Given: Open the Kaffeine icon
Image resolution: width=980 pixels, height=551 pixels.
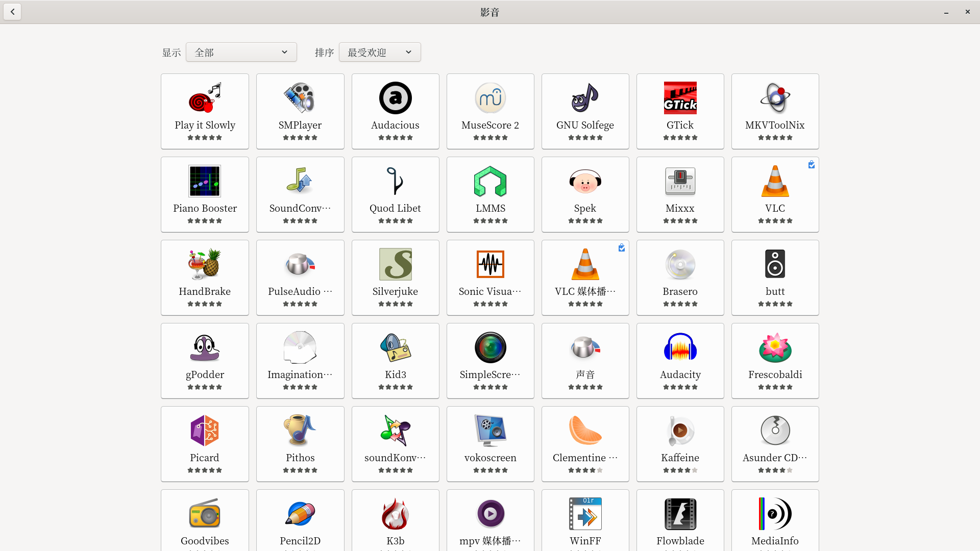Looking at the screenshot, I should pos(680,430).
